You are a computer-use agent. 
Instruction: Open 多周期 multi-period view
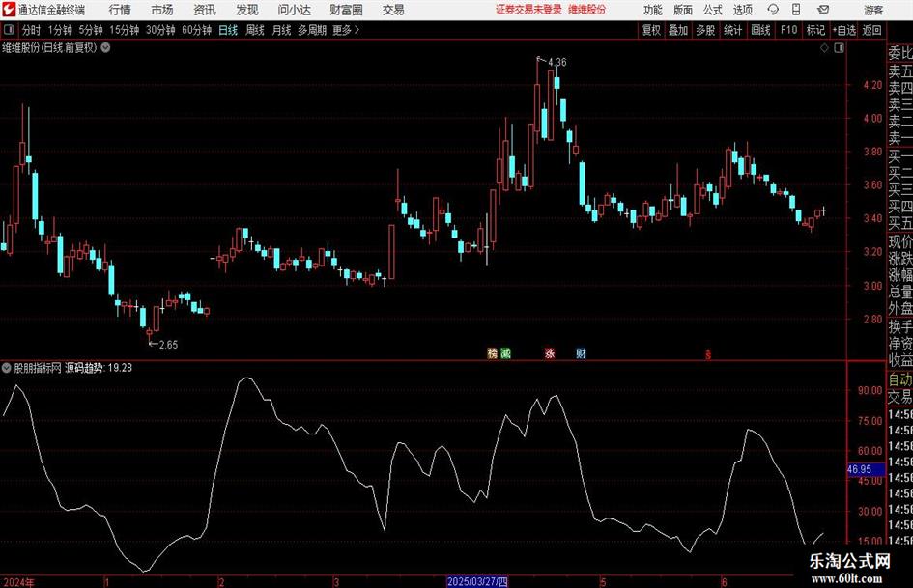pos(312,30)
